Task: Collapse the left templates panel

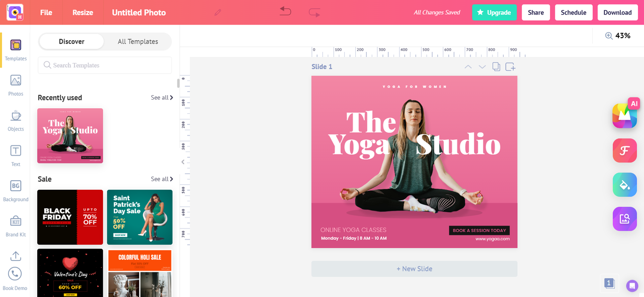Action: pyautogui.click(x=183, y=162)
